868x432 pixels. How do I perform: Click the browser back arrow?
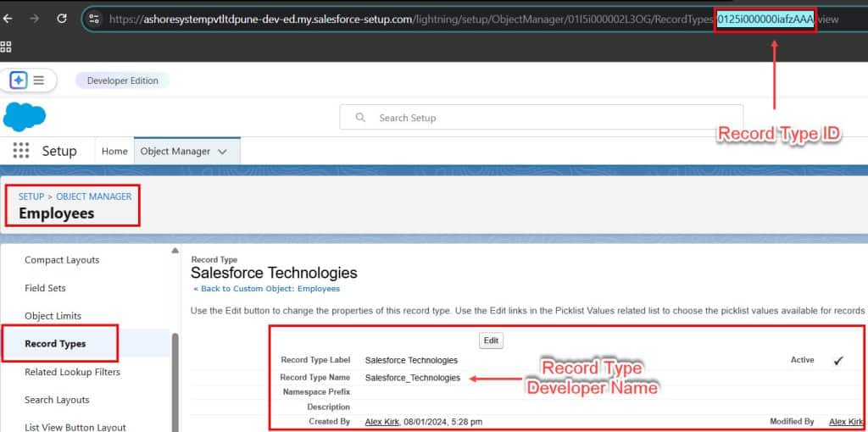pyautogui.click(x=7, y=19)
